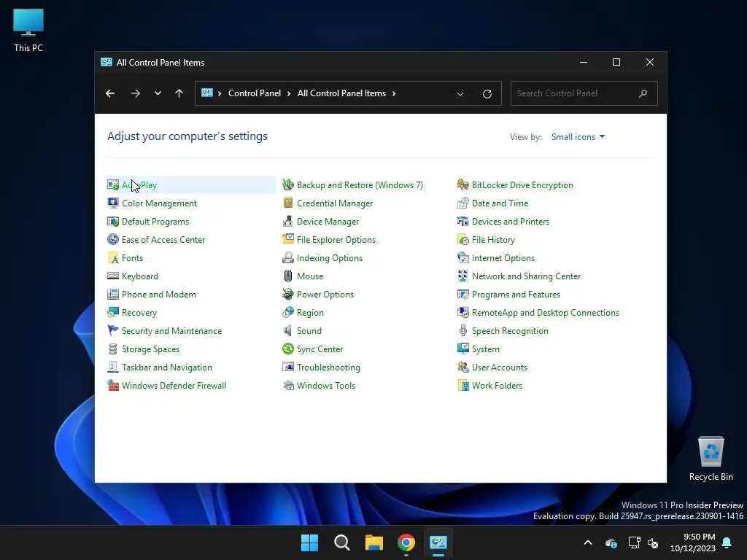Viewport: 747px width, 560px height.
Task: Click the Fonts folder icon
Action: point(113,258)
